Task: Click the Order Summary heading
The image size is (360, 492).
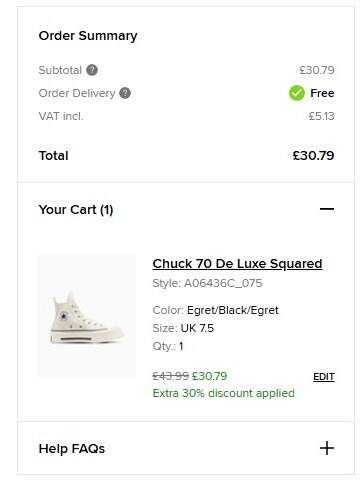Action: click(x=88, y=36)
